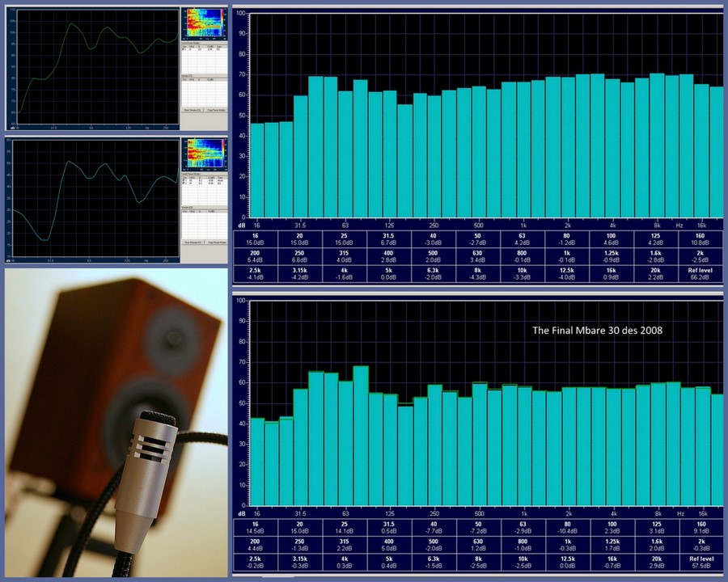Select the '400 5.0dB' band cell
The width and height of the screenshot is (728, 582).
[388, 545]
